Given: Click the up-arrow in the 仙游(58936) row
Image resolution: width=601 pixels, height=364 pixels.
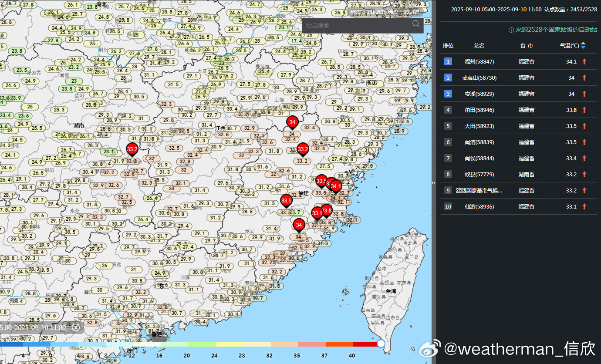Looking at the screenshot, I should (584, 206).
